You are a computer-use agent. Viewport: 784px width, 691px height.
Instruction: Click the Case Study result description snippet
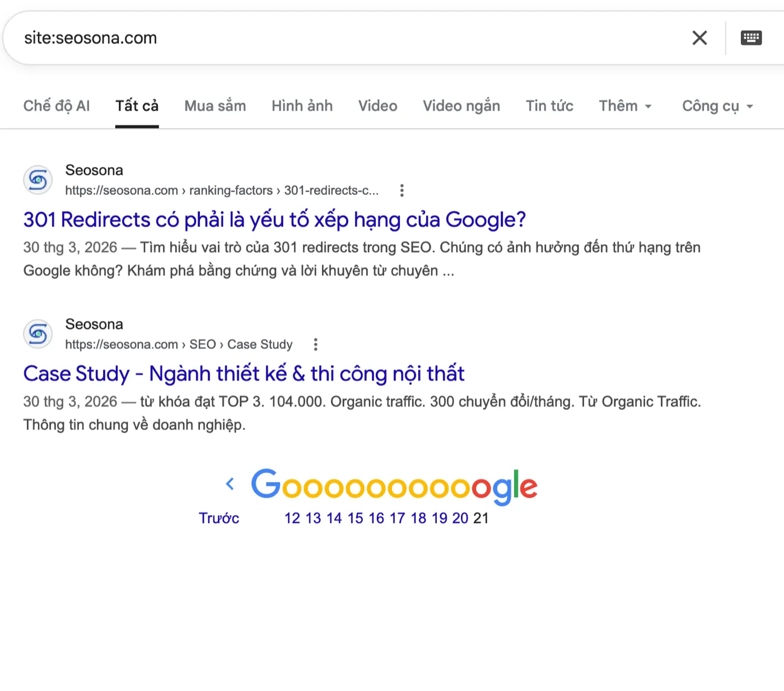(362, 413)
